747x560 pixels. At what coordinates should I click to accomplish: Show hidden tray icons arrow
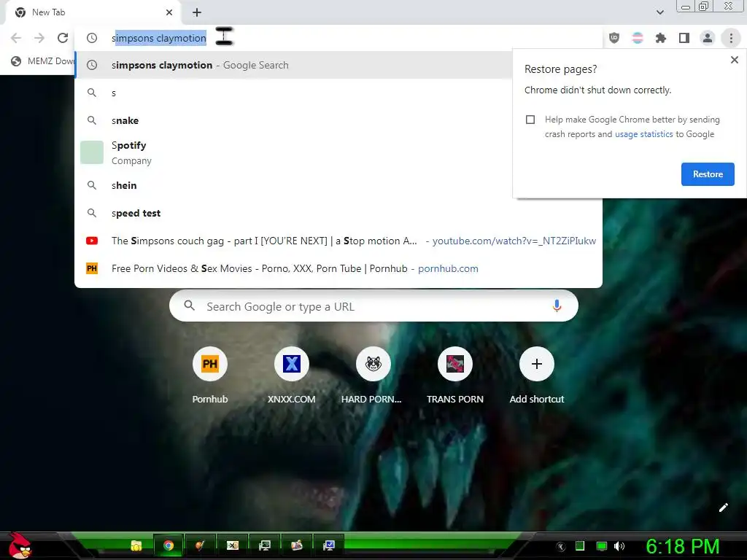(561, 547)
